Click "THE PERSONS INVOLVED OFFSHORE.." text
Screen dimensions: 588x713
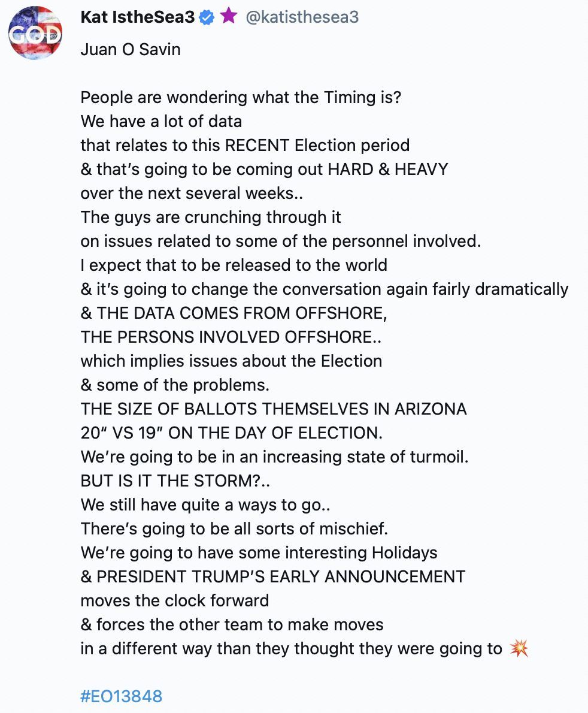click(x=231, y=337)
